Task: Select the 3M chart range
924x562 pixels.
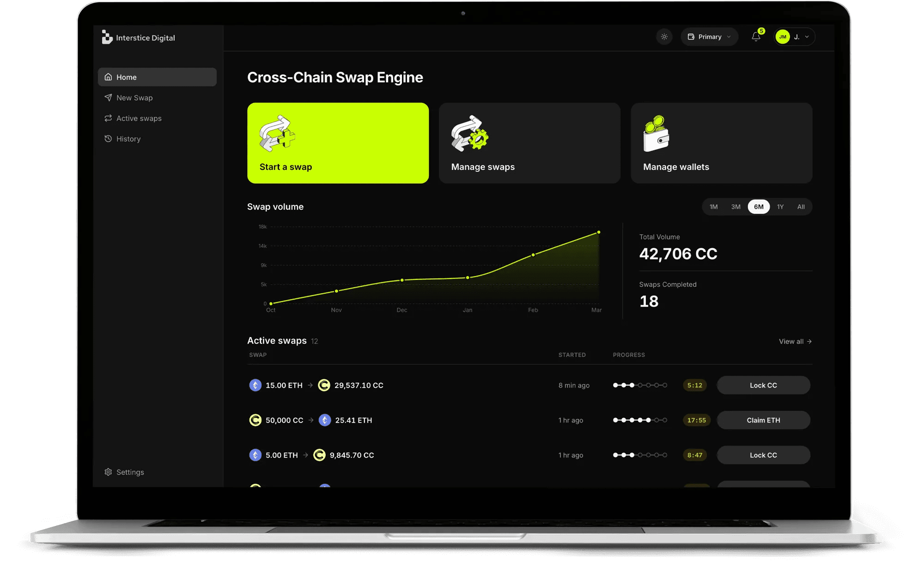Action: coord(736,207)
